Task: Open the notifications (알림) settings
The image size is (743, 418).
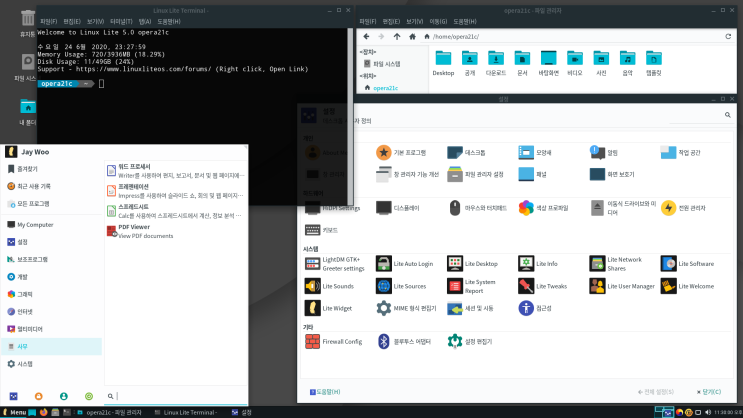Action: pos(604,153)
